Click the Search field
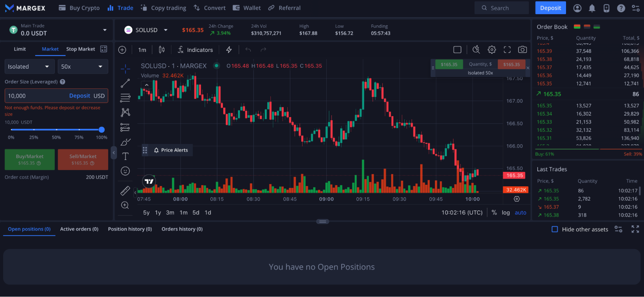The height and width of the screenshot is (297, 644). point(502,8)
